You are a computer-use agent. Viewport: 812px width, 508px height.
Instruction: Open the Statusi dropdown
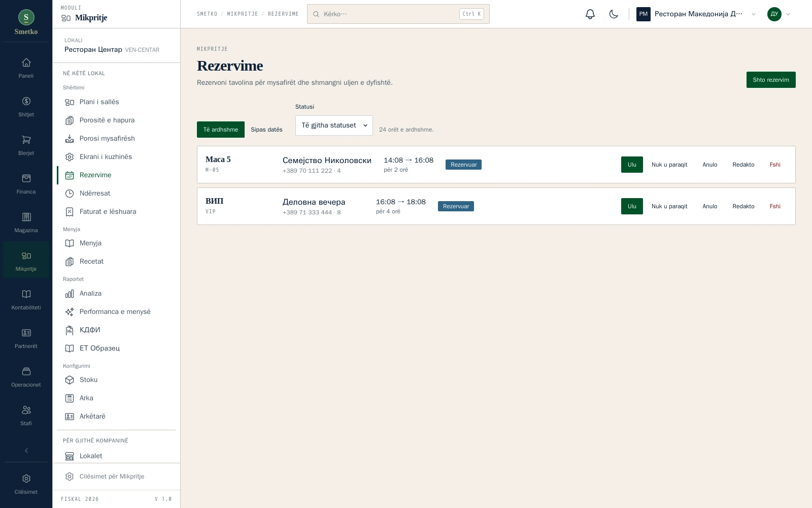pyautogui.click(x=334, y=125)
